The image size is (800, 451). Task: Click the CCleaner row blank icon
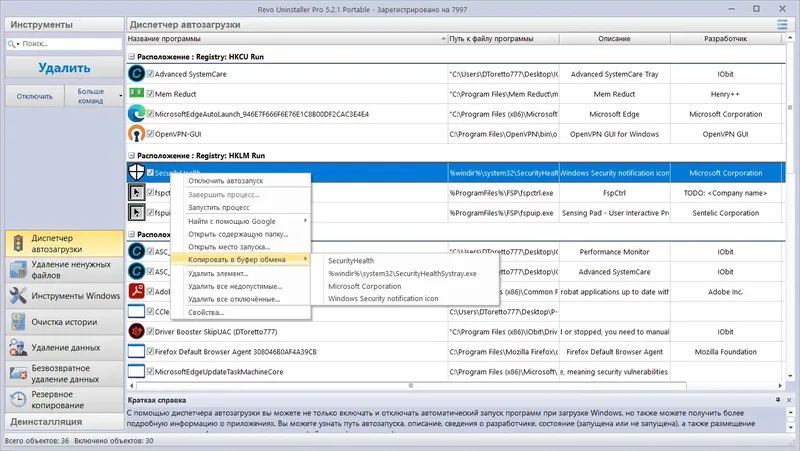(136, 311)
